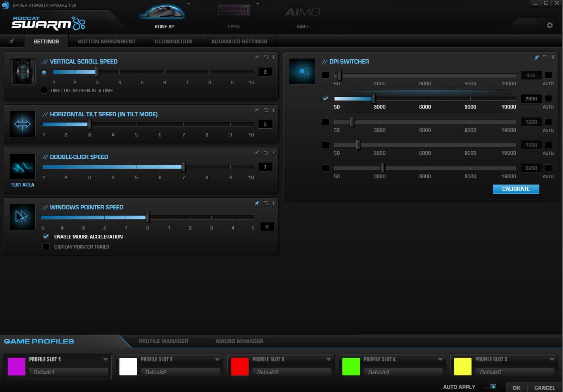Click the DPI Switcher grid icon
This screenshot has height=392, width=563.
[x=302, y=71]
